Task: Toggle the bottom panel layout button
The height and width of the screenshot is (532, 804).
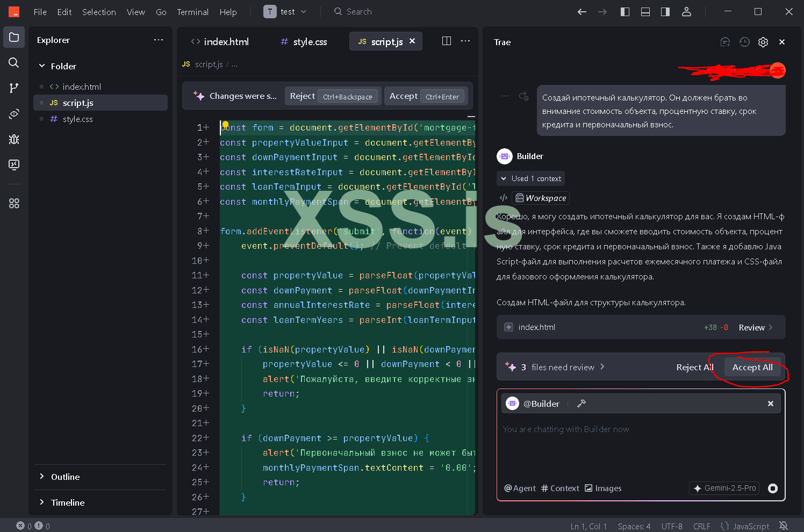Action: [645, 12]
